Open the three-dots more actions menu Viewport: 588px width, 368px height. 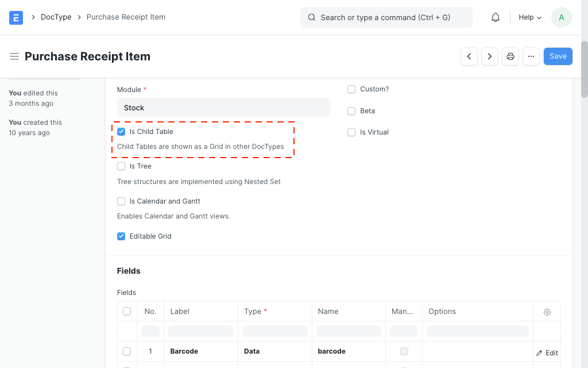pyautogui.click(x=531, y=56)
